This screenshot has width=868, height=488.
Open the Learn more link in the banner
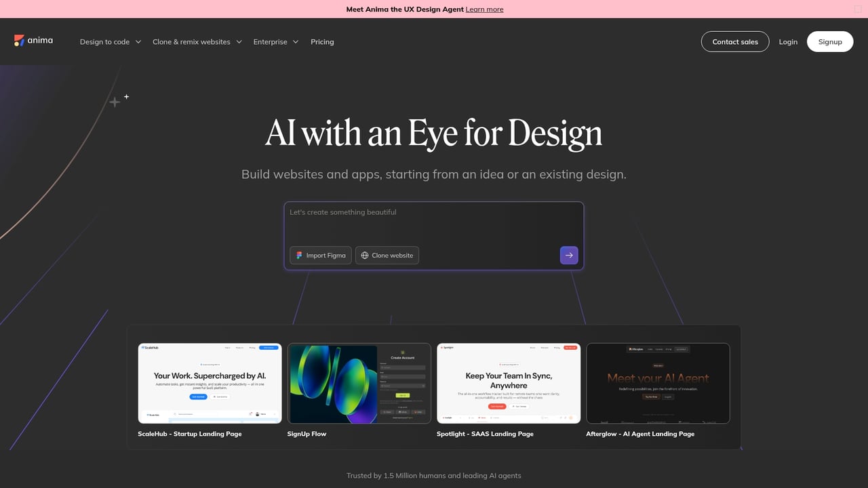coord(484,9)
